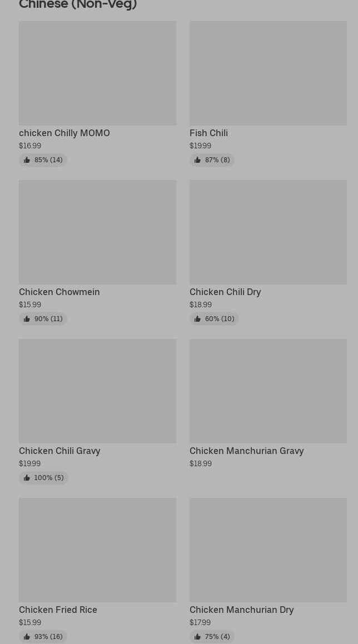Click the Chicken Chowmein item name
Image resolution: width=358 pixels, height=644 pixels.
coord(59,292)
